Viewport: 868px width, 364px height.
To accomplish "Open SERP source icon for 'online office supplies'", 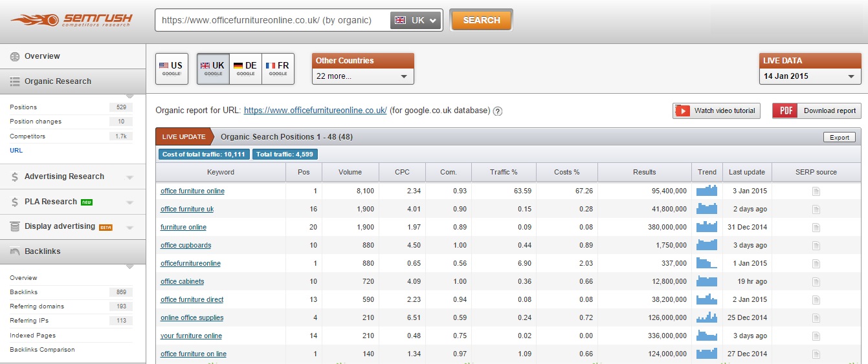I will 816,318.
